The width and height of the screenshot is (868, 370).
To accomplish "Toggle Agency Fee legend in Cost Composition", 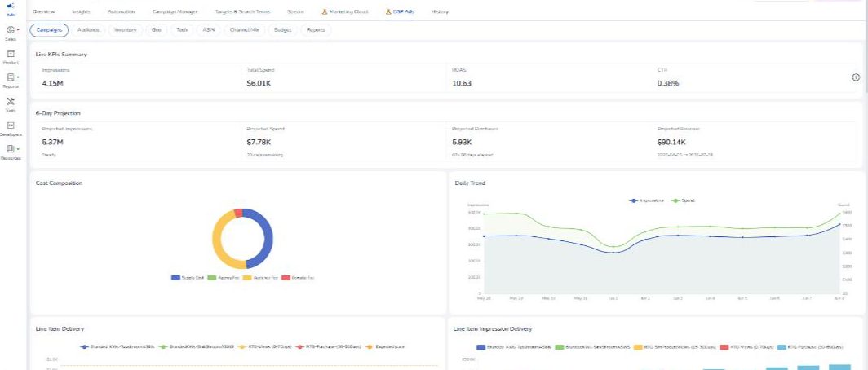I will pyautogui.click(x=223, y=278).
